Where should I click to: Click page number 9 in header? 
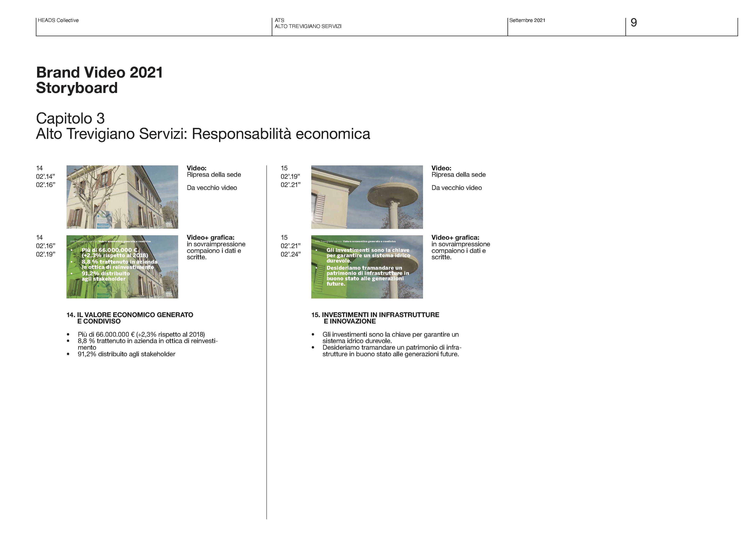pyautogui.click(x=633, y=22)
